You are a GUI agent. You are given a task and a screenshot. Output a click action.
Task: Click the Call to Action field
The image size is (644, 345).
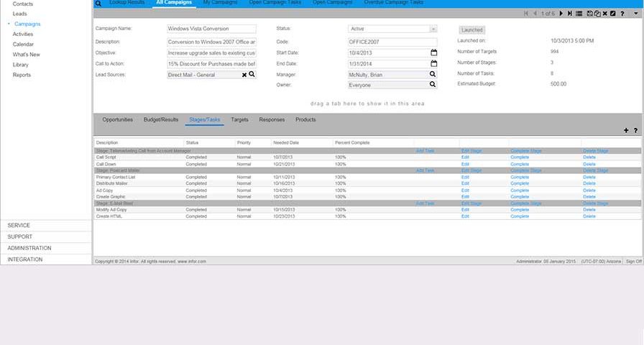pos(211,64)
